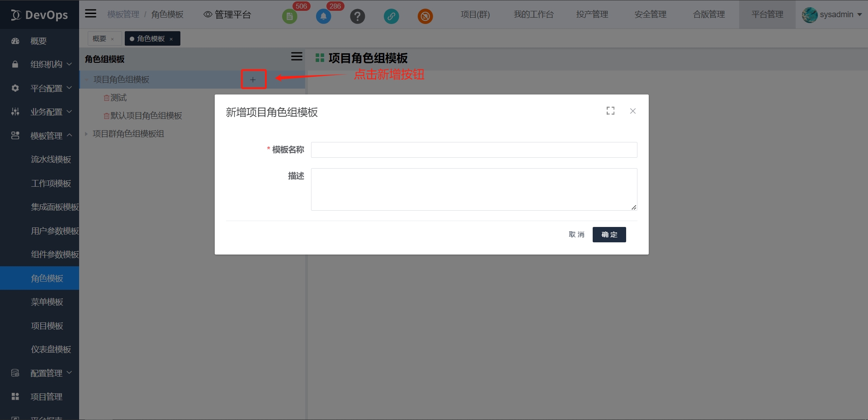Image resolution: width=868 pixels, height=420 pixels.
Task: Click the eye icon beside 管理平台
Action: pyautogui.click(x=208, y=14)
